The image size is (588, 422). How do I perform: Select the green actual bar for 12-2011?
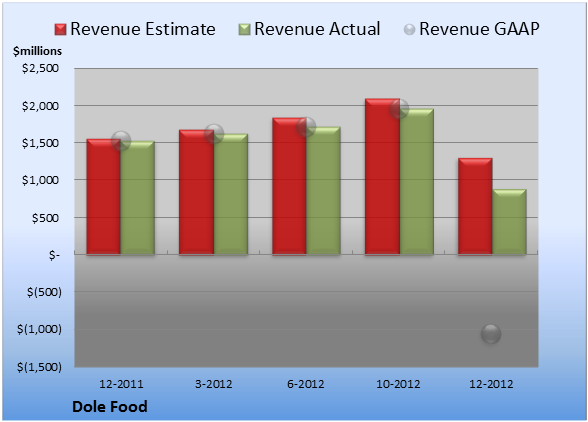tap(138, 198)
